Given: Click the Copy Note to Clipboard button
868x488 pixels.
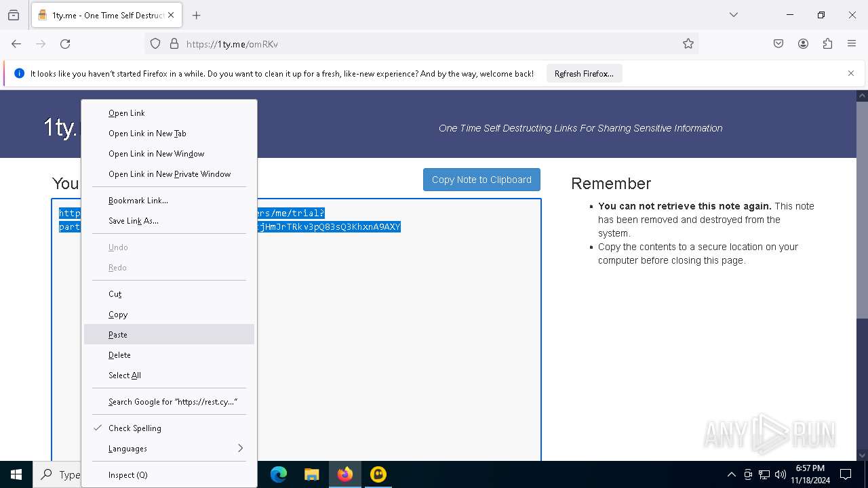Looking at the screenshot, I should (x=481, y=180).
